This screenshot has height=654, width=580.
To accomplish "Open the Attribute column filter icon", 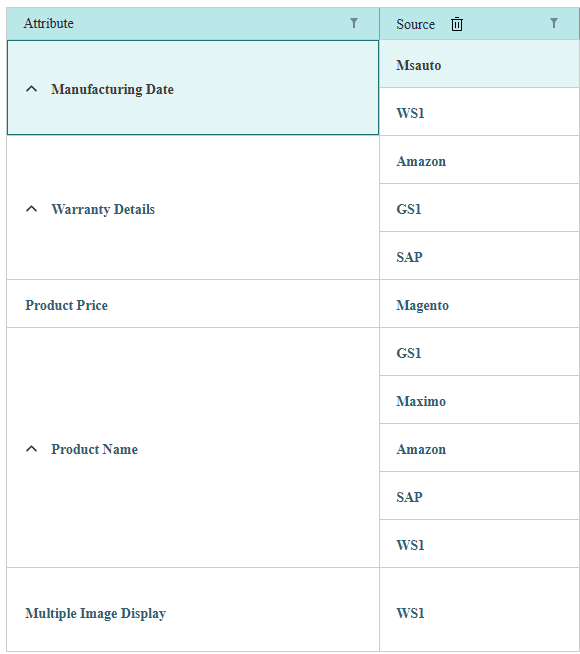I will (x=354, y=23).
